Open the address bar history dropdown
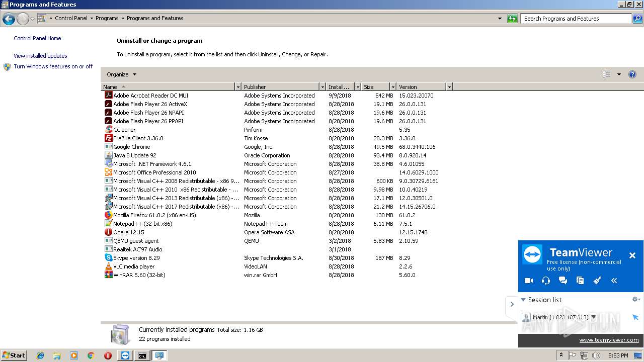The height and width of the screenshot is (362, 644). coord(500,19)
